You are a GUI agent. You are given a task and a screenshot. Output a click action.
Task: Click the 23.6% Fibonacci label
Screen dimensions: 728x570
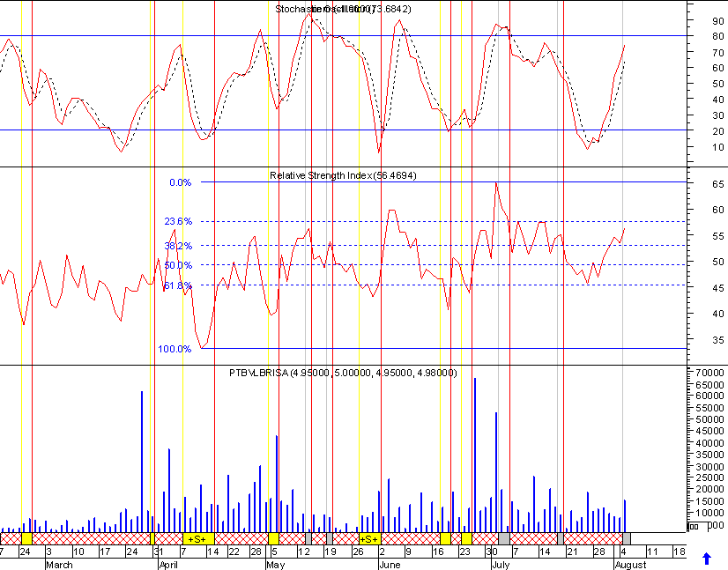(x=178, y=221)
